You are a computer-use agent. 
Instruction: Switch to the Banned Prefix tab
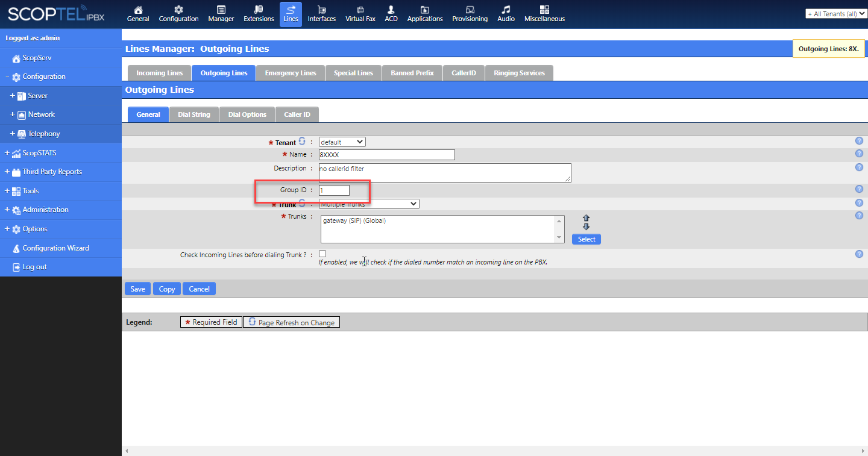click(412, 73)
